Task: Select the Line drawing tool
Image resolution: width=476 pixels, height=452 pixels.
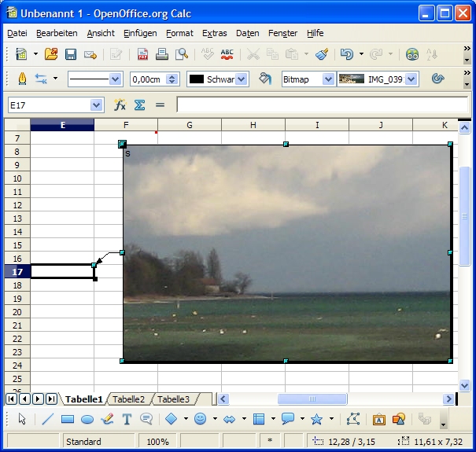Action: (47, 419)
